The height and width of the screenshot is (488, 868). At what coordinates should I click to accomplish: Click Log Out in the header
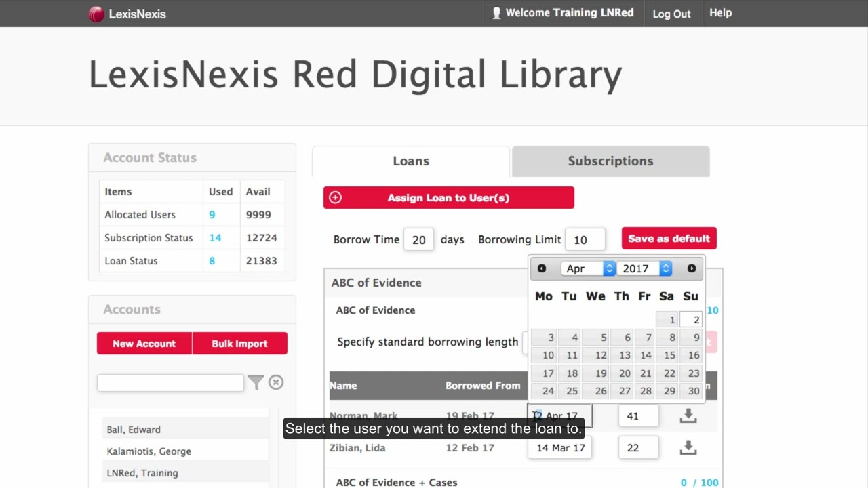point(671,14)
